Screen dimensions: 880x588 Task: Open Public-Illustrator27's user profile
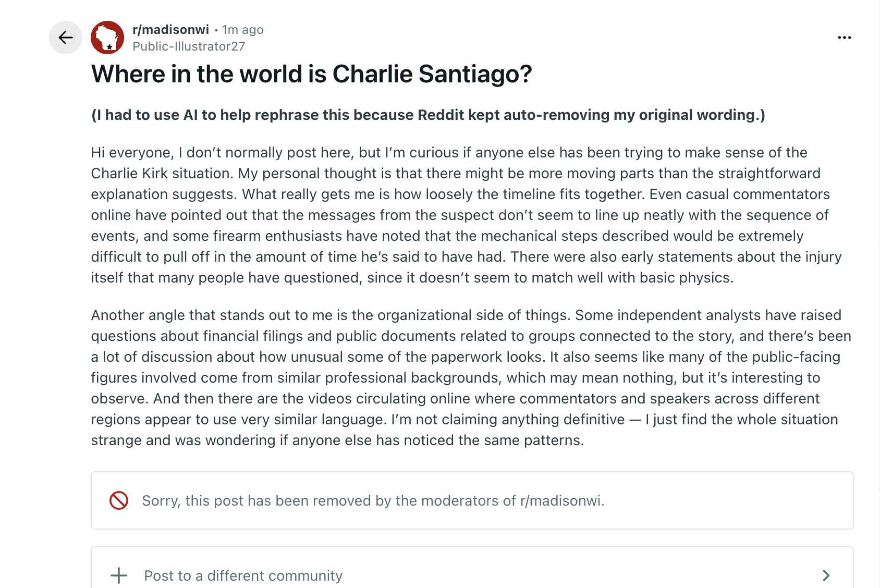pos(189,46)
